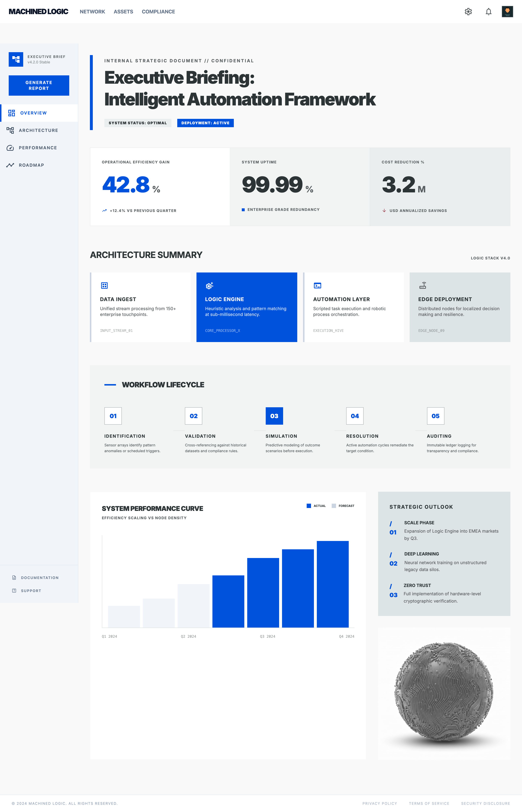Image resolution: width=522 pixels, height=812 pixels.
Task: Open the Privacy Policy link
Action: pos(380,803)
